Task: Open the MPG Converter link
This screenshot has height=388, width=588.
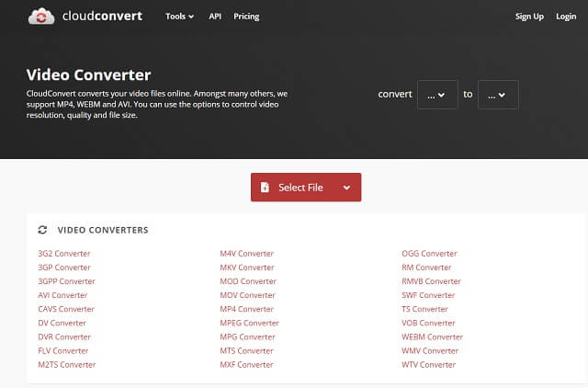Action: click(x=247, y=337)
